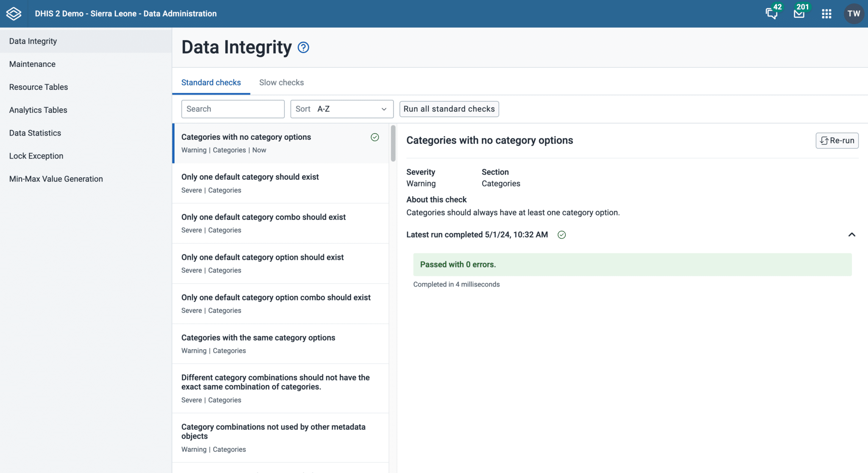Click the green passed checkmark in list item
Image resolution: width=868 pixels, height=473 pixels.
click(375, 137)
